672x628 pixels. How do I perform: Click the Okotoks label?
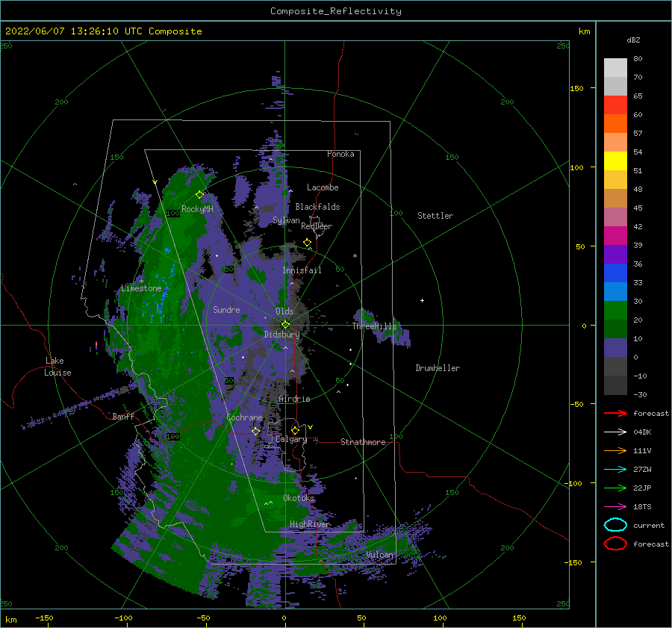tap(299, 498)
